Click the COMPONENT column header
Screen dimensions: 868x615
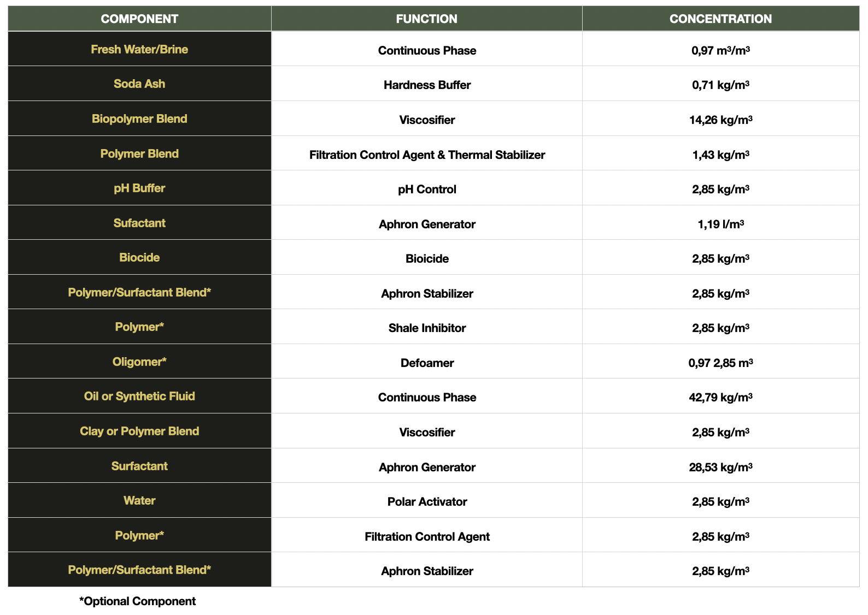click(139, 19)
